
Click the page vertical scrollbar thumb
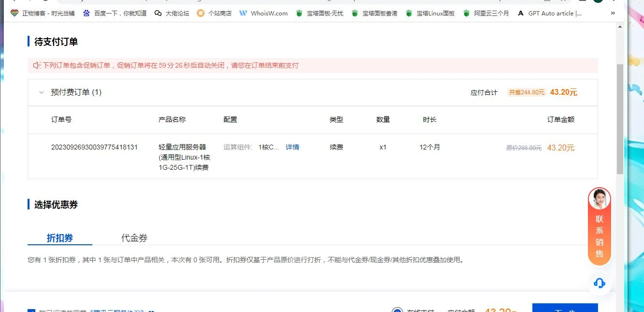620,119
